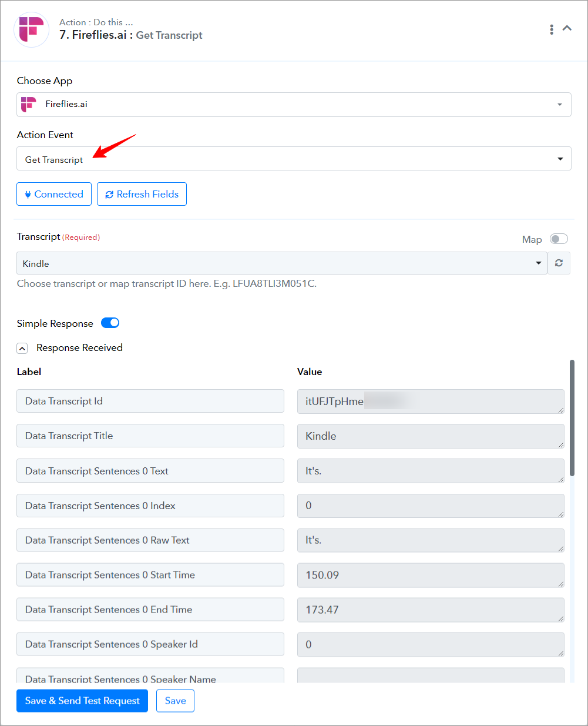The image size is (588, 726).
Task: Open the three-dot options menu
Action: pos(552,29)
